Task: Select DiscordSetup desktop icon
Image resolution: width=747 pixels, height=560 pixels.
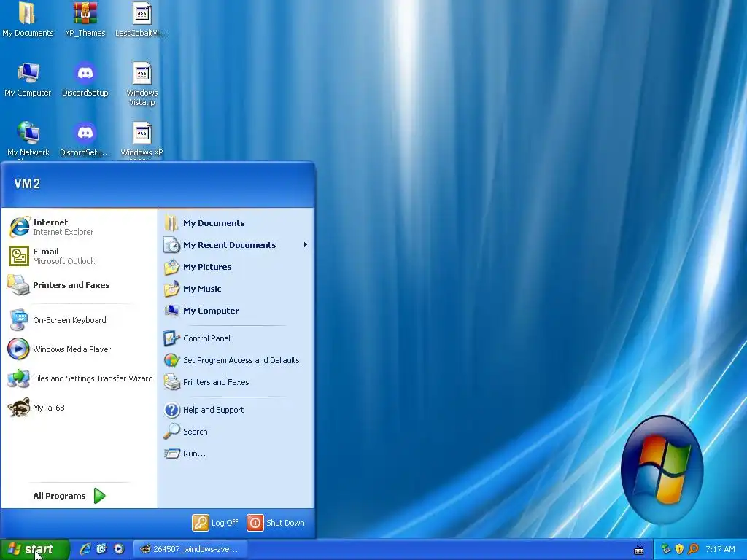Action: click(85, 79)
